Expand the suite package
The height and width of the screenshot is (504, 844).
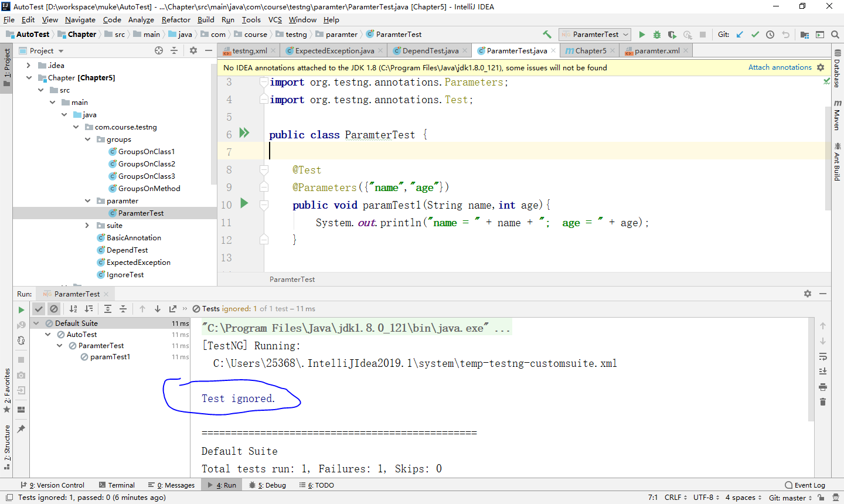(87, 225)
